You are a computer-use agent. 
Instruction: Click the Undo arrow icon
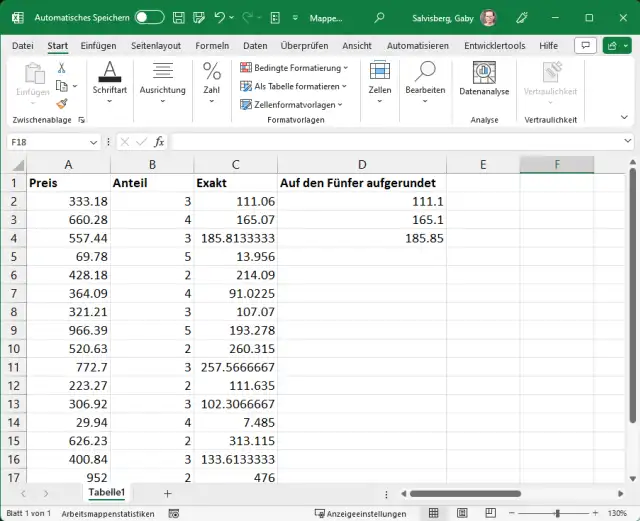220,17
